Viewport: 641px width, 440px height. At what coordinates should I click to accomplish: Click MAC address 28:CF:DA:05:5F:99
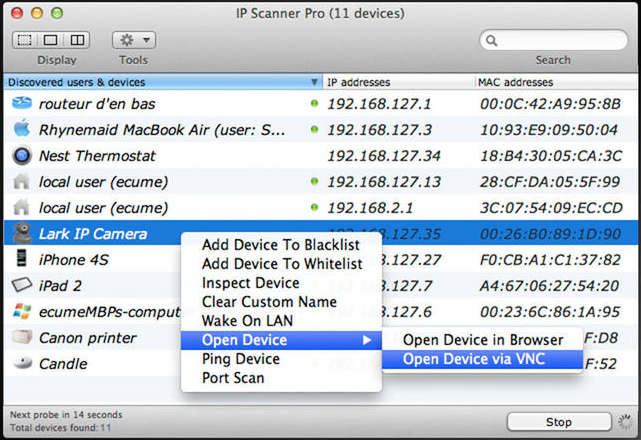coord(550,182)
